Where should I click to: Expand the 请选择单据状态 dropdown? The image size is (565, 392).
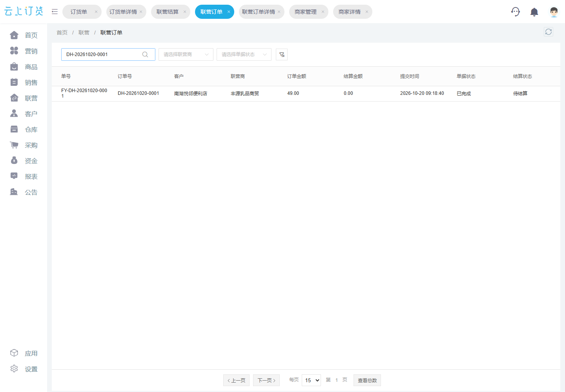point(244,54)
